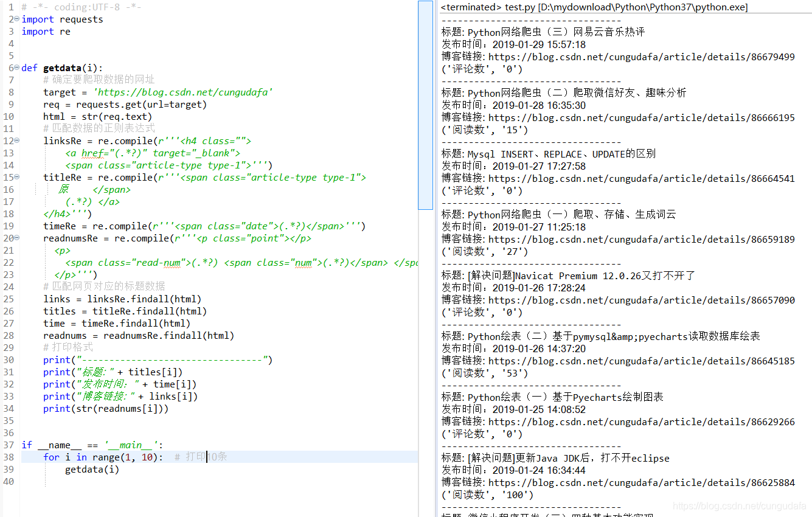The image size is (812, 517).
Task: Click console output "('阅读数', '100')"
Action: (487, 494)
